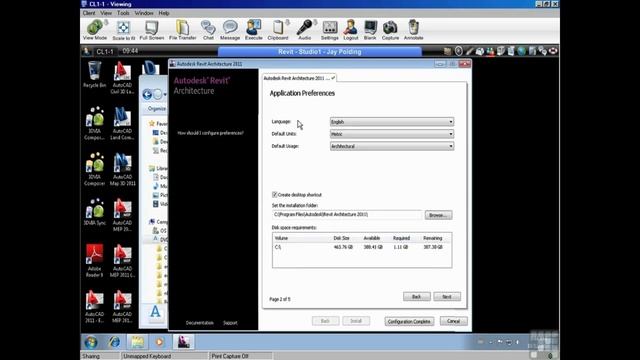Click the Back button beside Next
640x360 pixels.
coord(416,297)
